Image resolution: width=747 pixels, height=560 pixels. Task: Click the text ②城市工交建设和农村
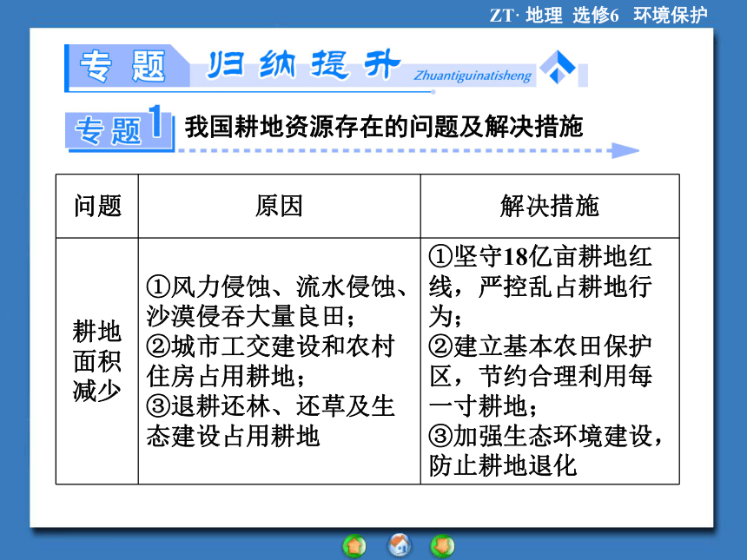[x=271, y=346]
